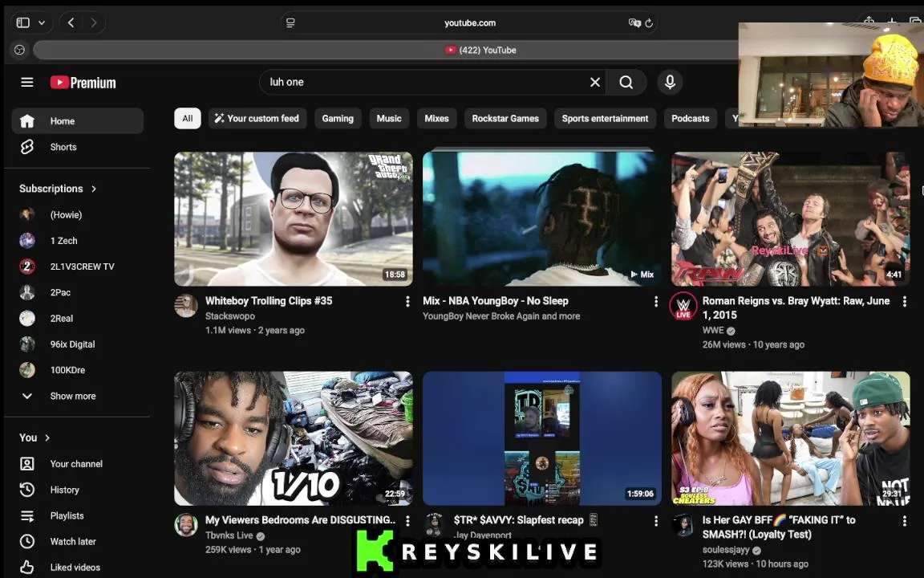Select the All filter chip
The image size is (924, 578).
click(188, 119)
